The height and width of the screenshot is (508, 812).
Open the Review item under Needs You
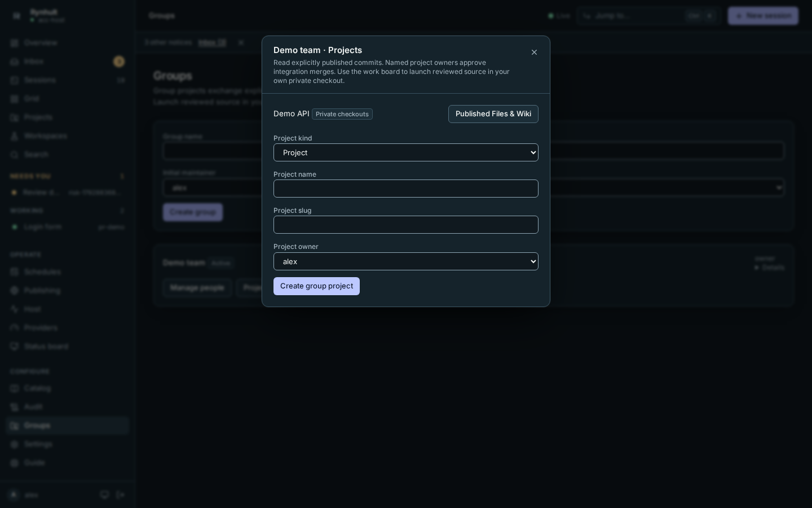tap(68, 192)
